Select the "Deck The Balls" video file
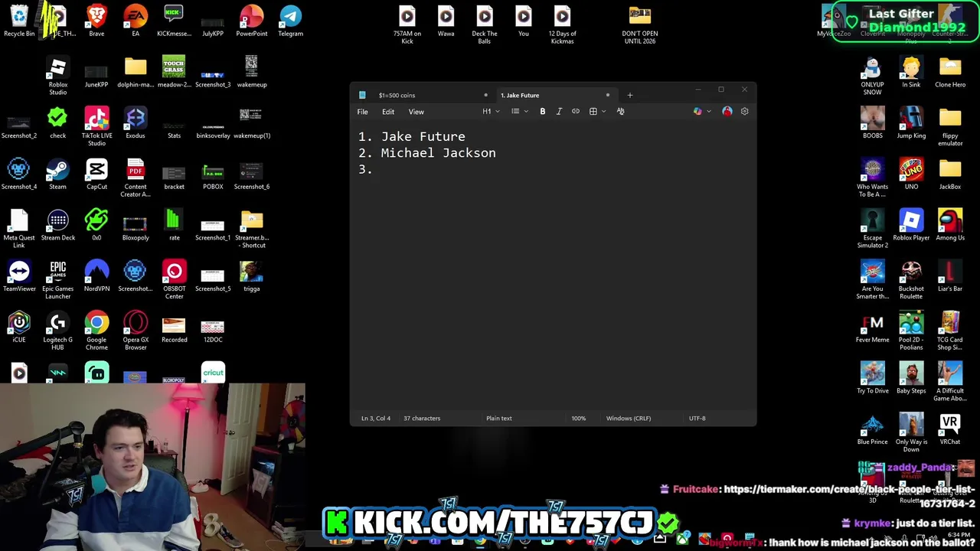The height and width of the screenshot is (551, 980). click(485, 25)
